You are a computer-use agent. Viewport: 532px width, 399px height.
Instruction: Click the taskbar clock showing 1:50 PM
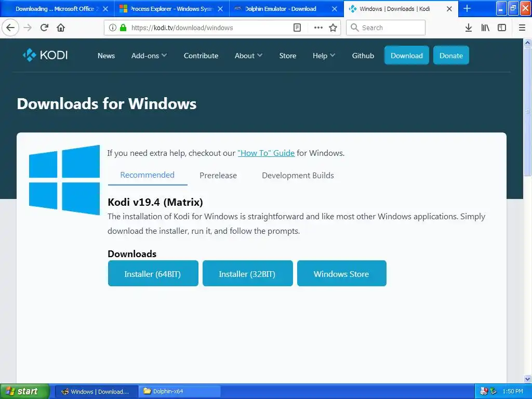tap(513, 391)
